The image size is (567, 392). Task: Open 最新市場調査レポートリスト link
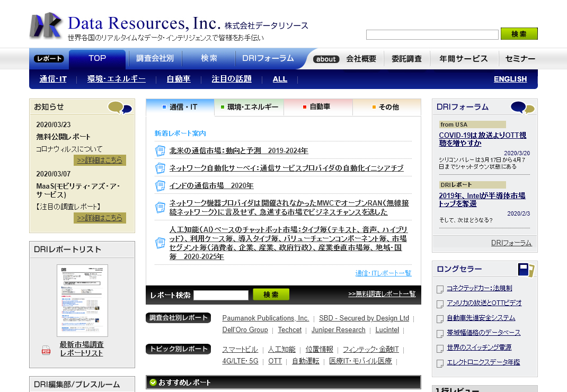point(82,349)
